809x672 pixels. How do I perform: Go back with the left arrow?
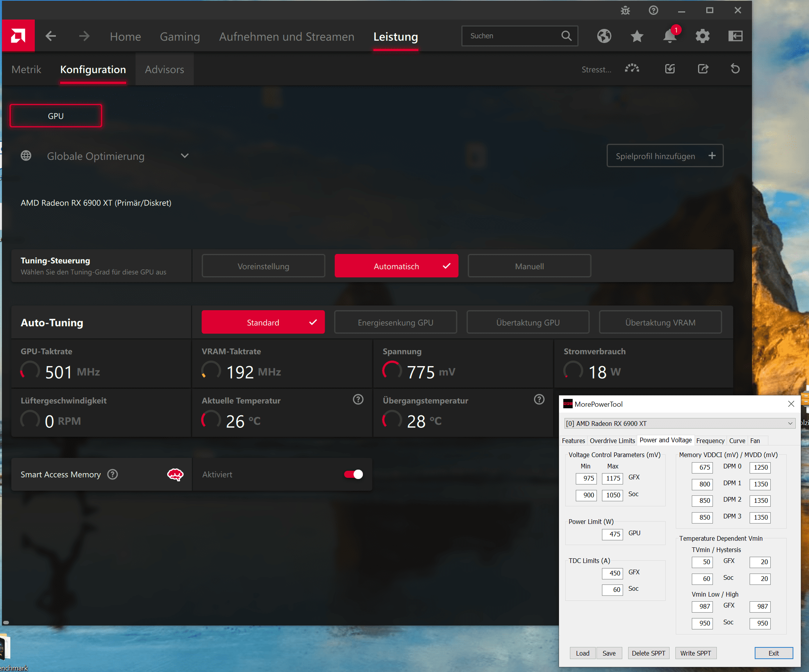point(51,36)
